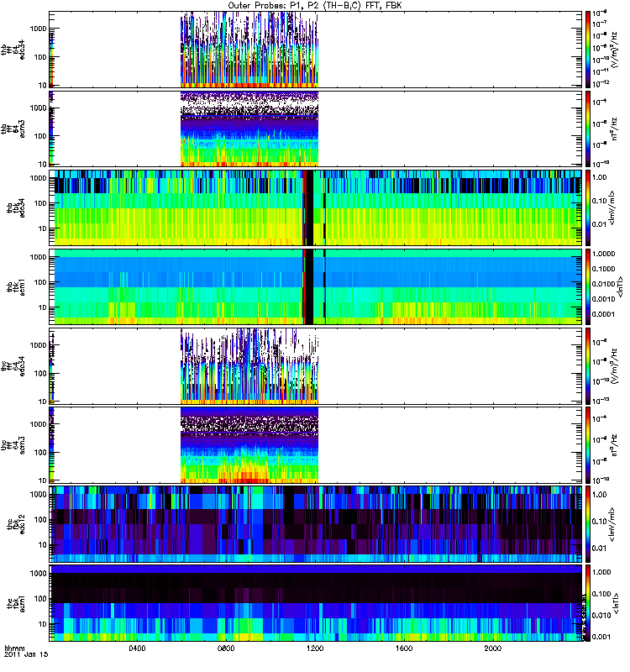Viewport: 630px width, 672px height.
Task: Click the "10" y-tick of the thb fbk edc34 panel
Action: click(x=43, y=228)
